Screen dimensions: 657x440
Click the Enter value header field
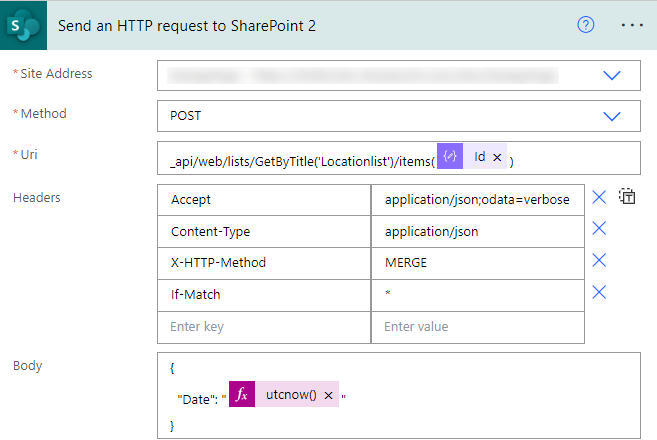click(x=477, y=327)
